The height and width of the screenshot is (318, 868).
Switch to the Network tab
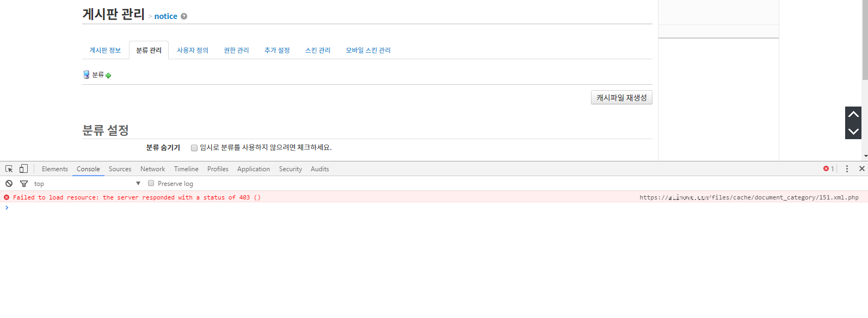(152, 169)
